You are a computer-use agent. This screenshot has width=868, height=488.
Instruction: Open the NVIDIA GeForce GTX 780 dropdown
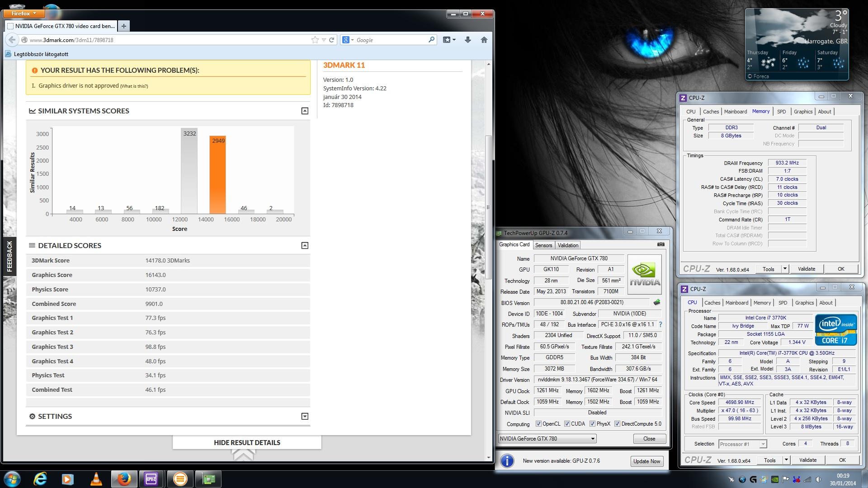[592, 439]
